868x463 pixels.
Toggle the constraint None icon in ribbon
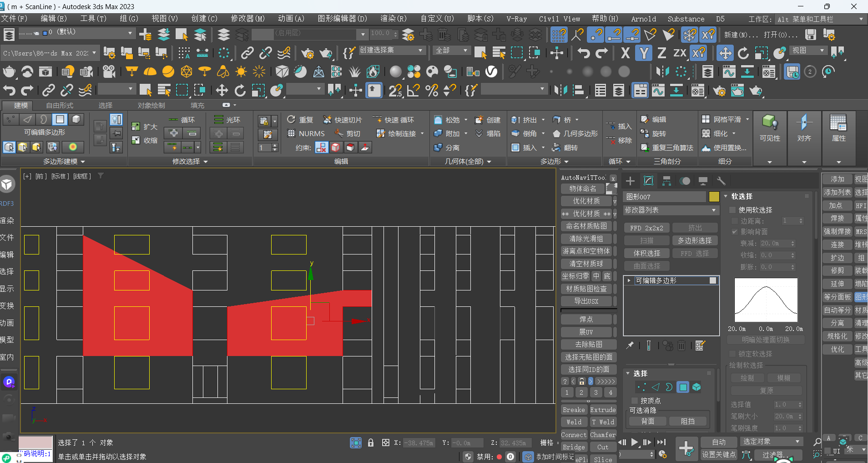pyautogui.click(x=321, y=148)
